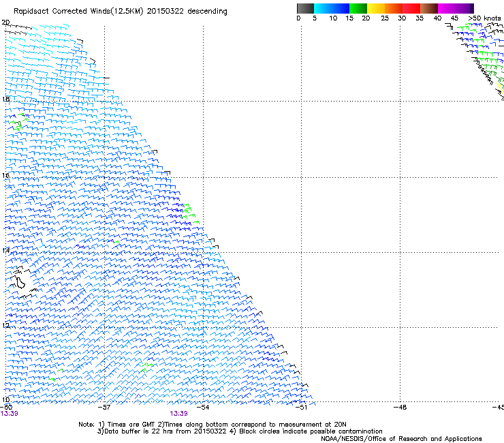The height and width of the screenshot is (443, 504).
Task: Click the gray 0-5 knots color swatch
Action: tap(305, 8)
